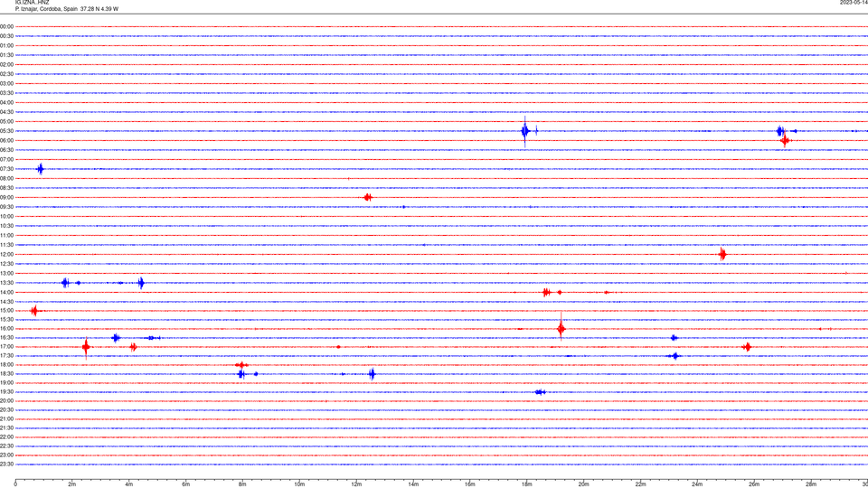Click the 00:00 trace time label
868x488 pixels.
pyautogui.click(x=6, y=26)
